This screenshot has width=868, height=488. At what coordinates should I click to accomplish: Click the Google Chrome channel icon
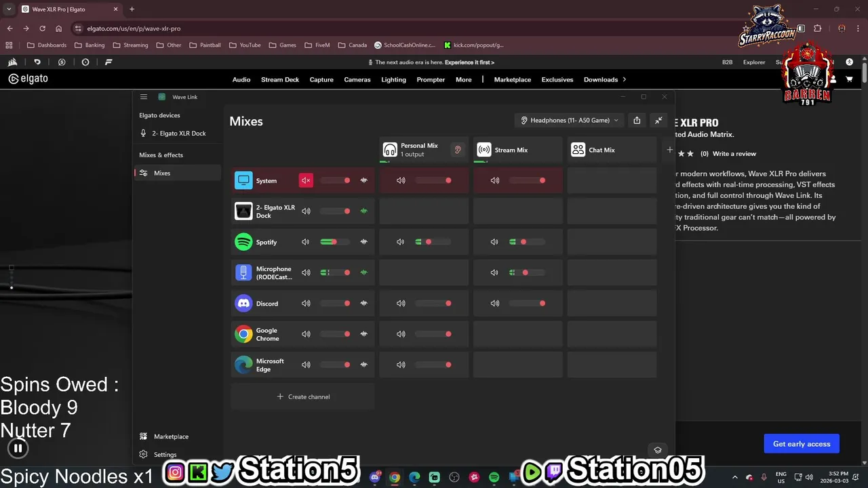pos(243,334)
